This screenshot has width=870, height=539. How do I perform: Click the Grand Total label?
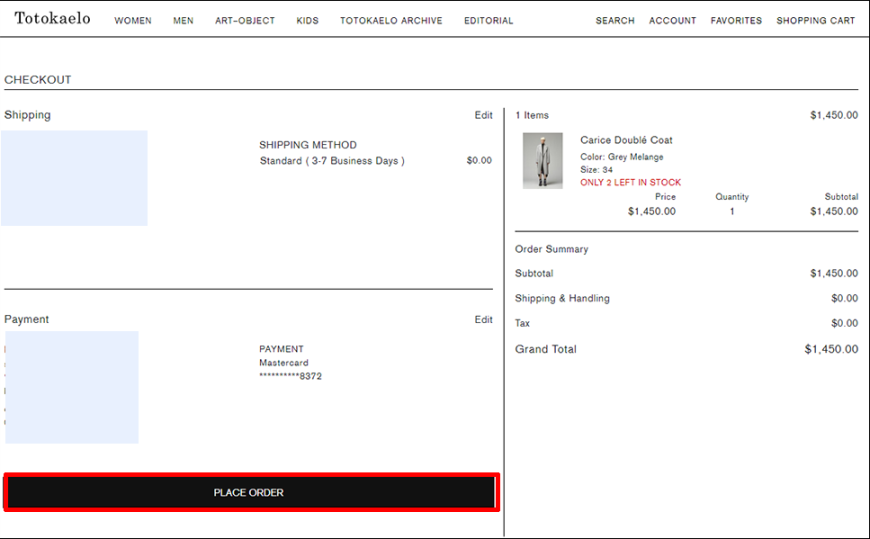tap(545, 349)
